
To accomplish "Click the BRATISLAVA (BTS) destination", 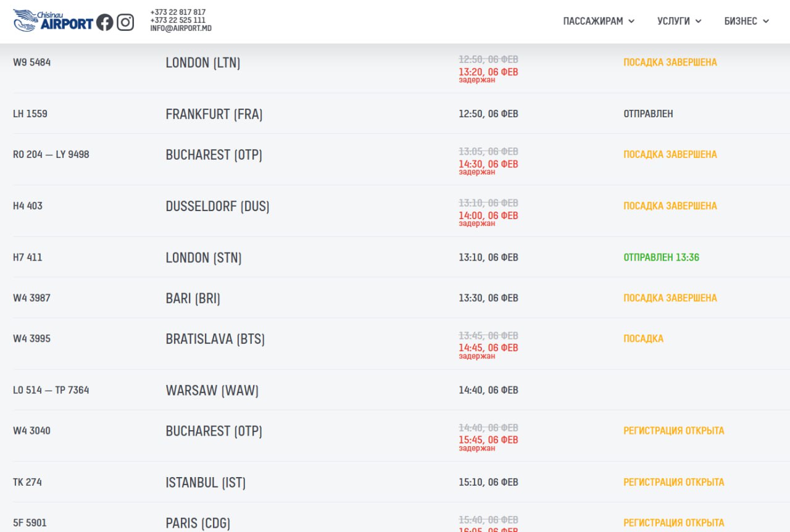I will point(215,339).
